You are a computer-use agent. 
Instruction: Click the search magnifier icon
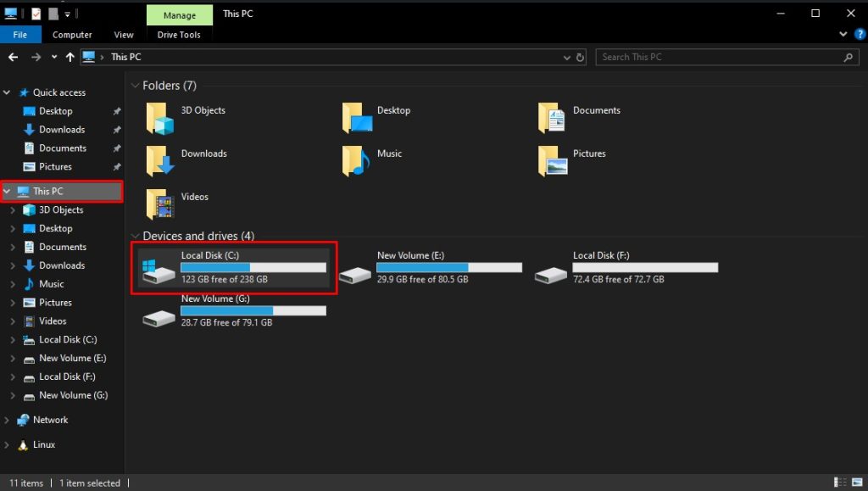pyautogui.click(x=848, y=57)
